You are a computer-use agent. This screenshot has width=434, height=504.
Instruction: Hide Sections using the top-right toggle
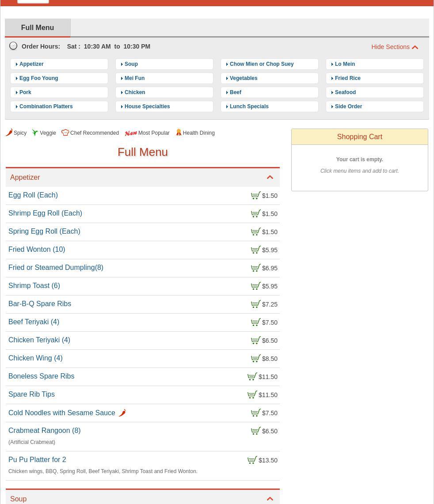tap(394, 47)
